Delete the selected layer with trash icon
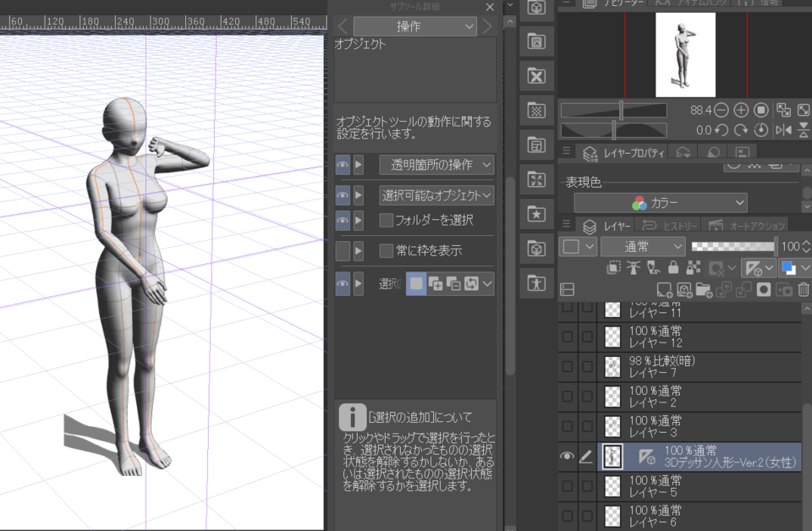Image resolution: width=812 pixels, height=531 pixels. pos(804,290)
